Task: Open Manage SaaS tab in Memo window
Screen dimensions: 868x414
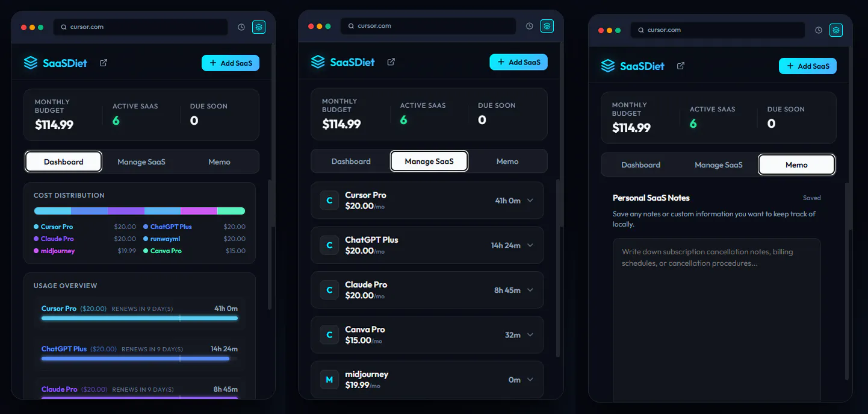Action: [x=719, y=165]
